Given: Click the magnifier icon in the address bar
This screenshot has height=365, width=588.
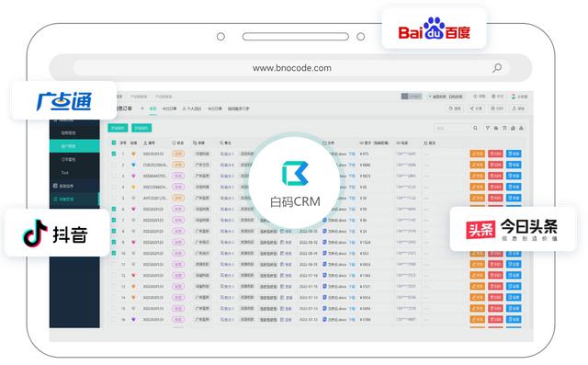Looking at the screenshot, I should tap(497, 68).
